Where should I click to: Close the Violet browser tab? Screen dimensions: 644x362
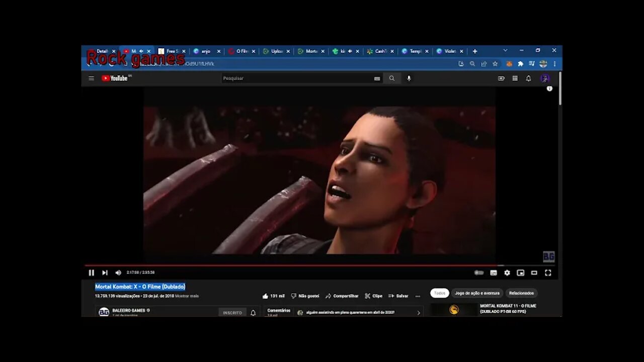click(x=461, y=51)
